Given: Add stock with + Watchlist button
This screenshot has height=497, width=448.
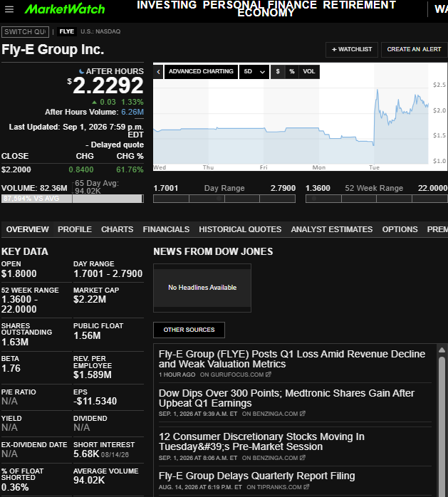Looking at the screenshot, I should (x=352, y=49).
